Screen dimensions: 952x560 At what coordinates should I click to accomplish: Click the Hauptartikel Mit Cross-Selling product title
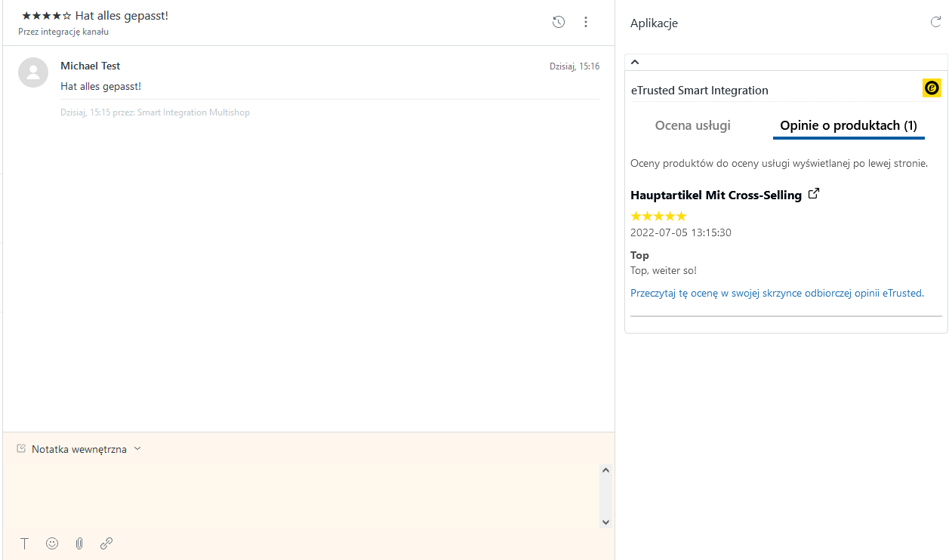point(716,195)
